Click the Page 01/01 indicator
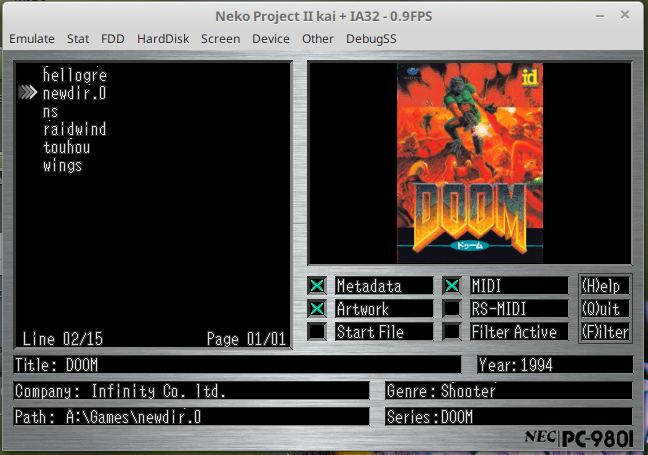The height and width of the screenshot is (455, 648). pos(246,339)
